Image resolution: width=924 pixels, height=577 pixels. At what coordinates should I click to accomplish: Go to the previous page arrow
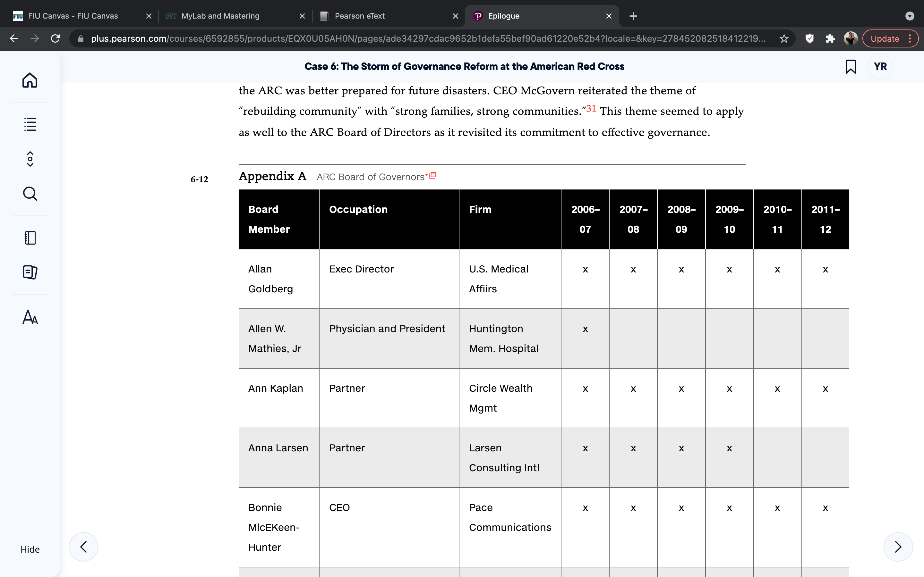(x=83, y=547)
